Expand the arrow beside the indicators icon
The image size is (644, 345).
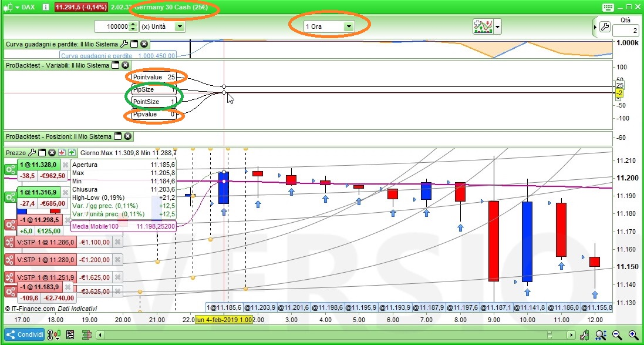pos(497,26)
